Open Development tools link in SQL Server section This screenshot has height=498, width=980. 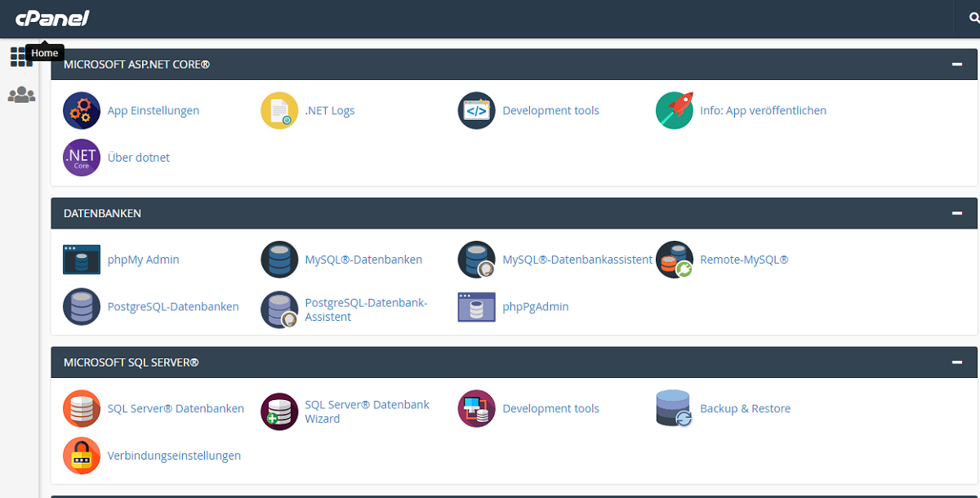(x=551, y=409)
